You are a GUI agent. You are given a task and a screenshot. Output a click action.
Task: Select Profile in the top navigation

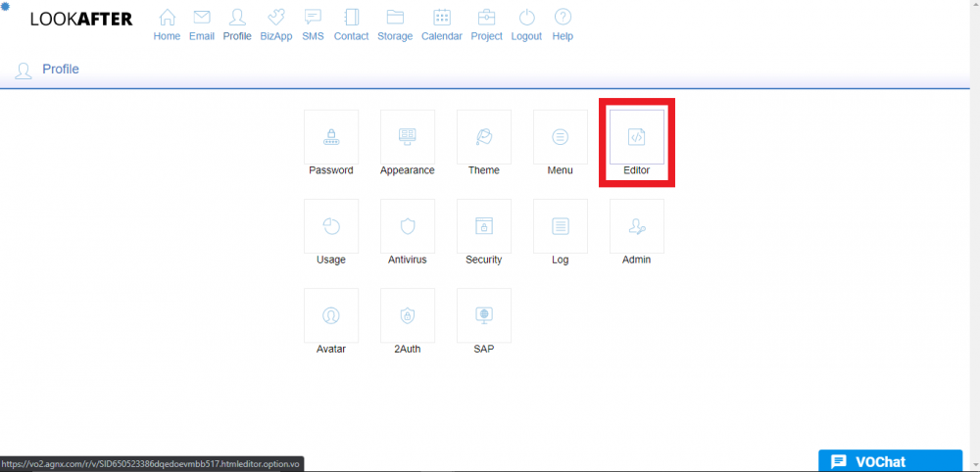tap(237, 25)
